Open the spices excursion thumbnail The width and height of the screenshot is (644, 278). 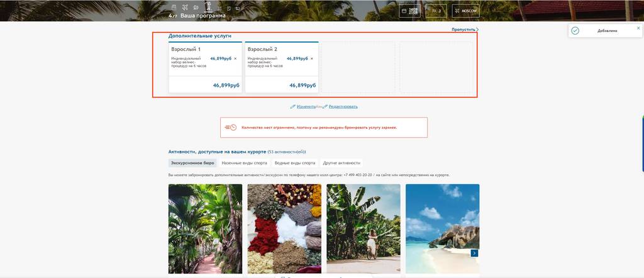284,229
